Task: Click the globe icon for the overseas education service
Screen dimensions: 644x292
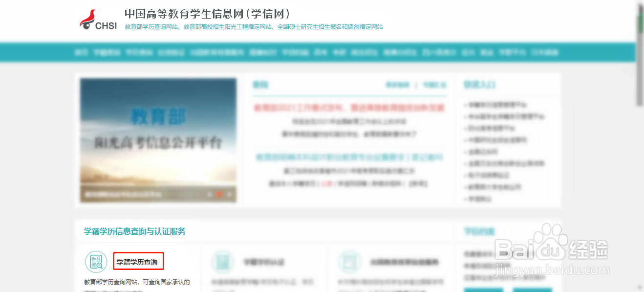Action: pos(350,261)
